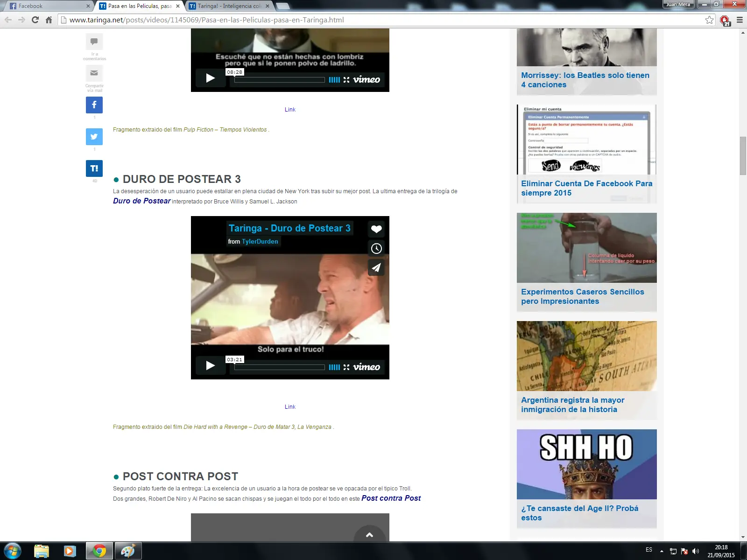Open the Duro de Postear bold link

[142, 201]
